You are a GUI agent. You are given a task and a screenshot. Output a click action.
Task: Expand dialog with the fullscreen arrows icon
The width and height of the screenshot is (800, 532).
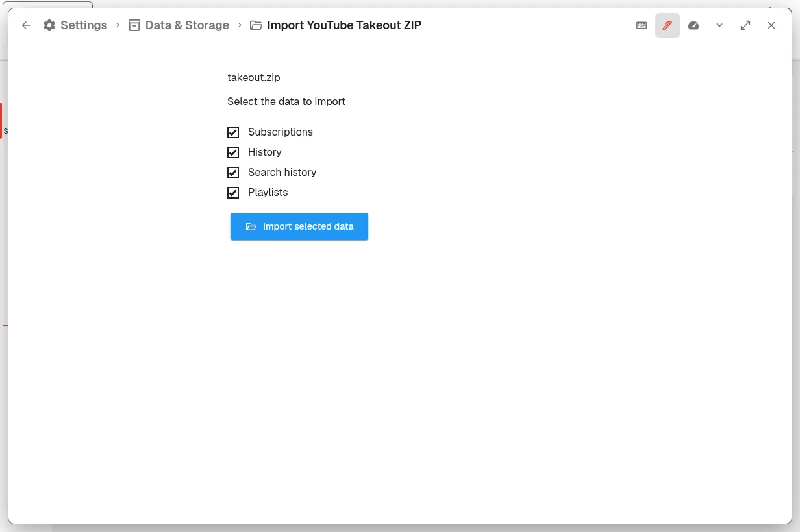coord(745,25)
